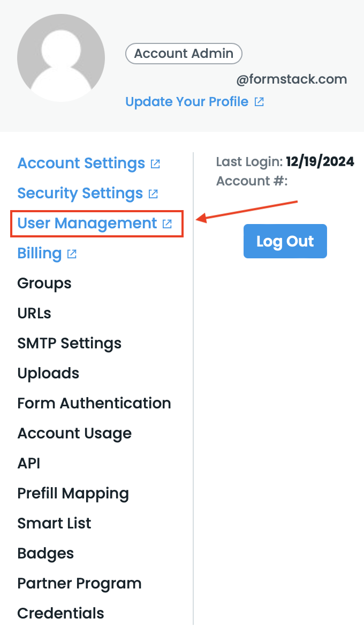Open the SMTP Settings section
Screen dimensions: 364x641
tap(69, 343)
